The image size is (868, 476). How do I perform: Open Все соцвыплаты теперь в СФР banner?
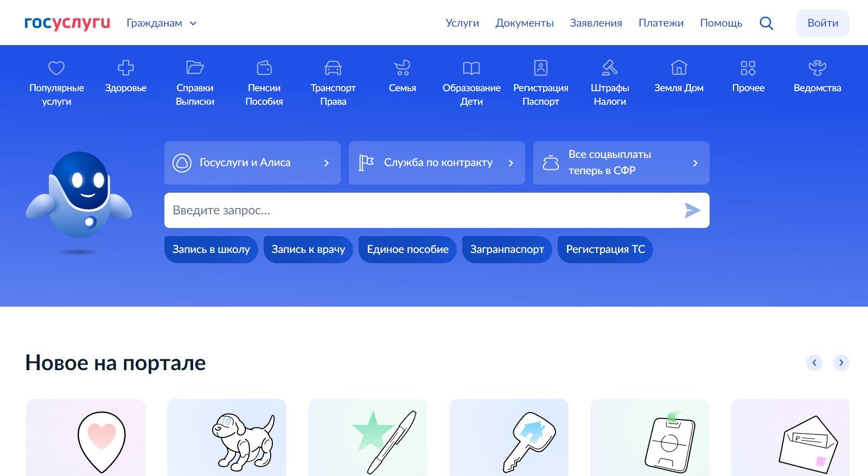coord(621,163)
